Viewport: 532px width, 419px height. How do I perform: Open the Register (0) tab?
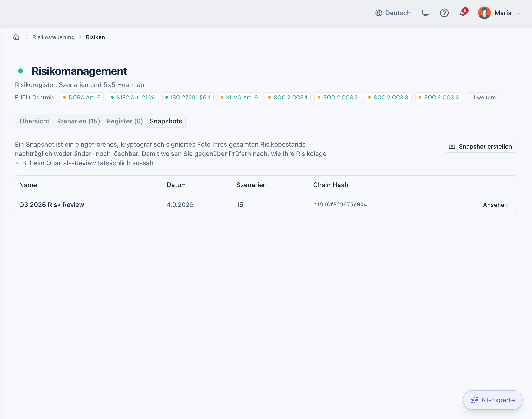[x=125, y=121]
